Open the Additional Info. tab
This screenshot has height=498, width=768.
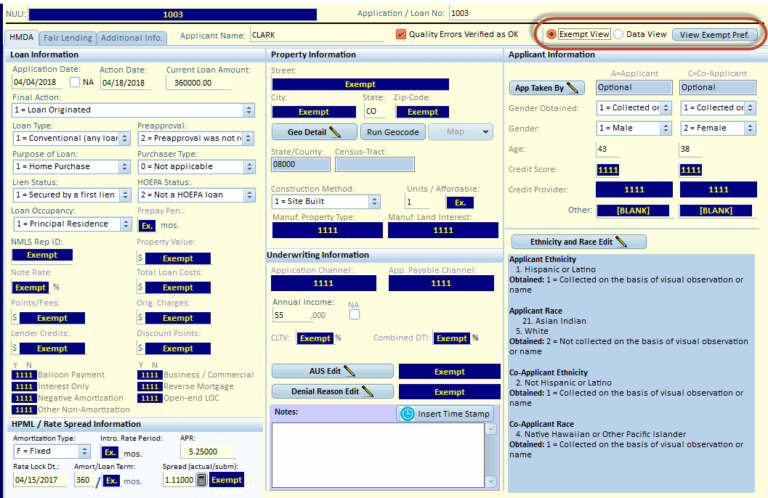tap(131, 37)
